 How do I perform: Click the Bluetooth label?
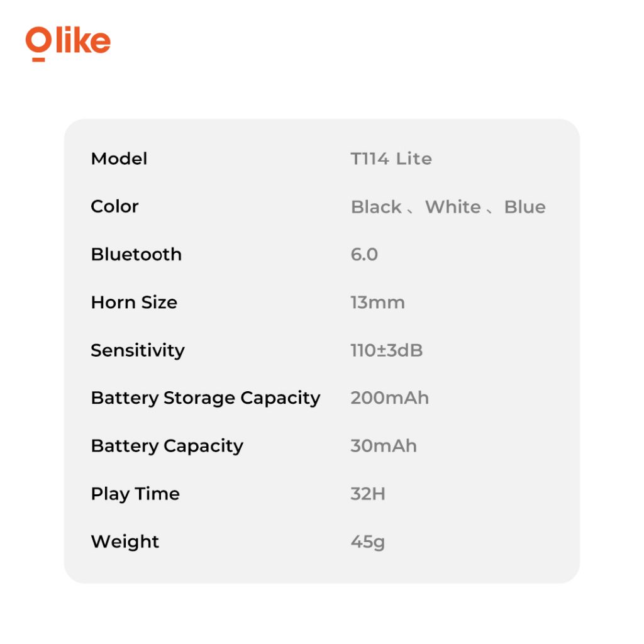point(136,254)
